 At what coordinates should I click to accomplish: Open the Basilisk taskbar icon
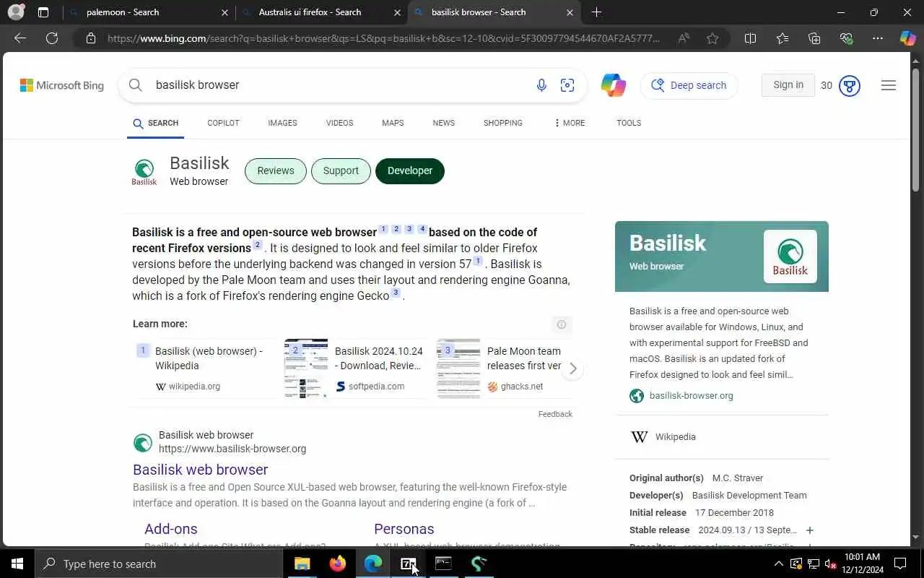pos(479,564)
